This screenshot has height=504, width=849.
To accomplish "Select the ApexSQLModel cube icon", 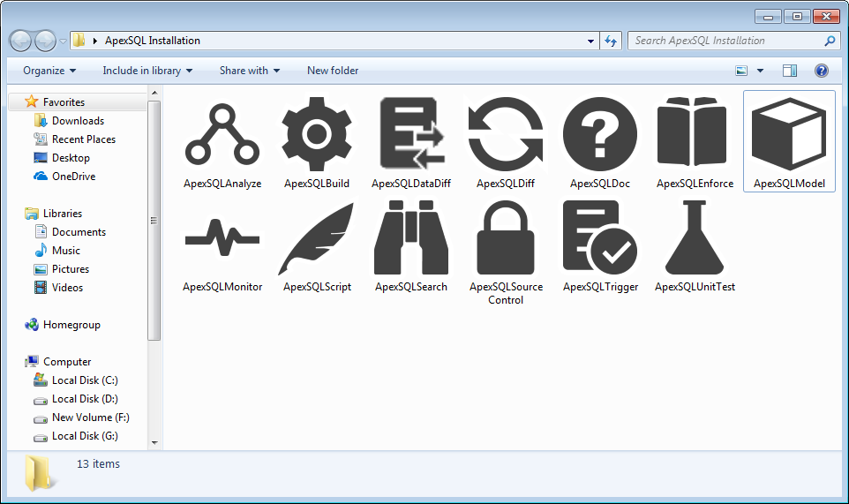I will (x=790, y=133).
